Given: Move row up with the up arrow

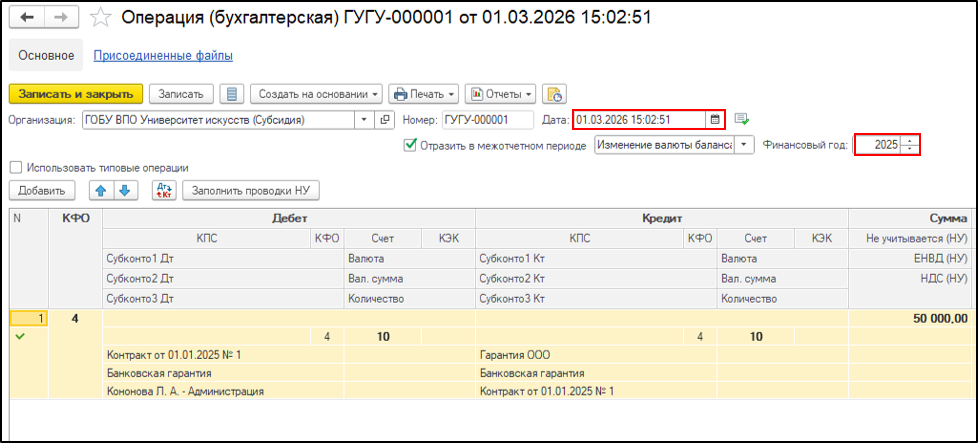Looking at the screenshot, I should pos(99,191).
